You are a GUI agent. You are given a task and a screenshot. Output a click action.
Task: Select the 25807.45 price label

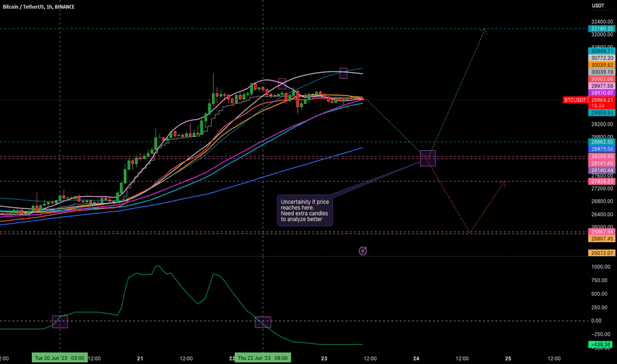pyautogui.click(x=602, y=239)
